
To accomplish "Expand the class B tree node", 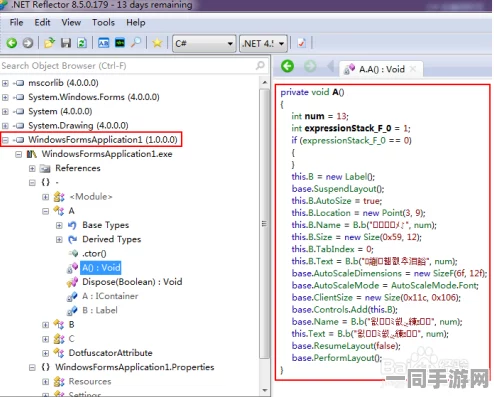I will point(45,325).
